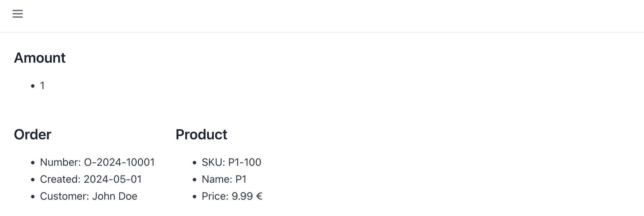Click the product name value P1
The height and width of the screenshot is (216, 644).
pos(241,179)
